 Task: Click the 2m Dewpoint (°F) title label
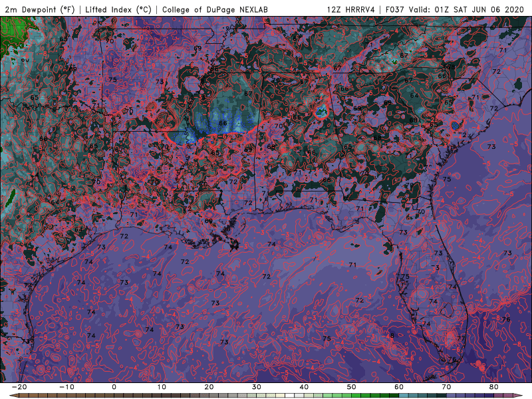(x=39, y=9)
